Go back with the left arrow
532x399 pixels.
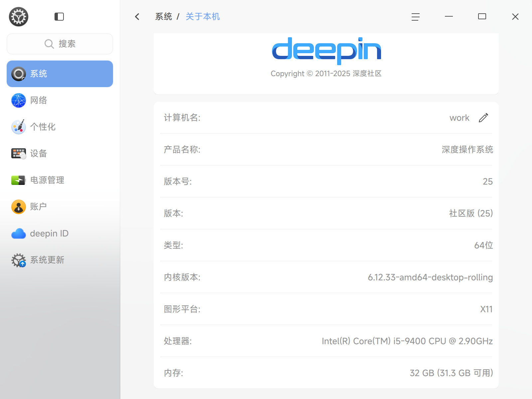point(137,17)
